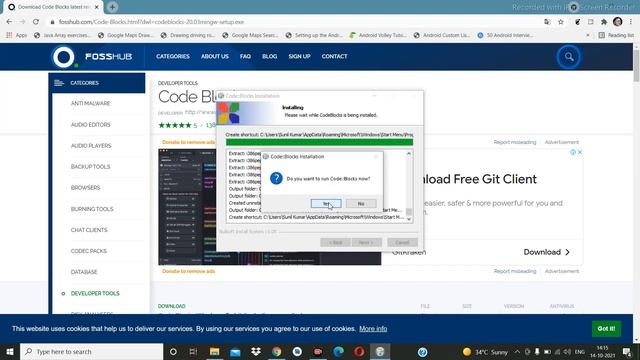
Task: Click Yes to run Code::Blocks now
Action: click(326, 203)
